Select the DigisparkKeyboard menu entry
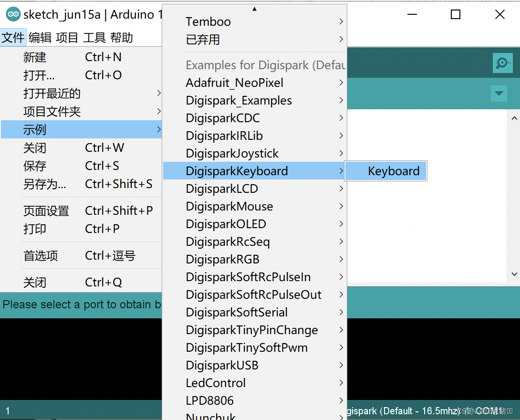The width and height of the screenshot is (520, 420). [x=255, y=171]
